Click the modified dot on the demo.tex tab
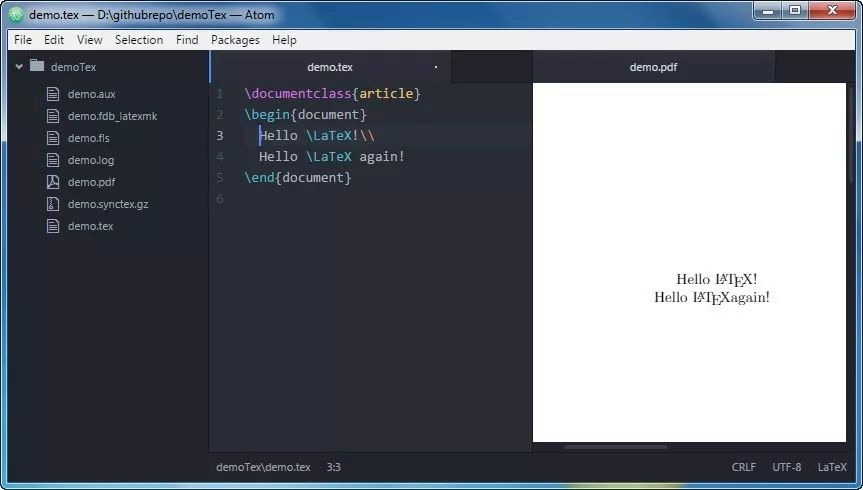Viewport: 863px width, 490px height. point(436,67)
